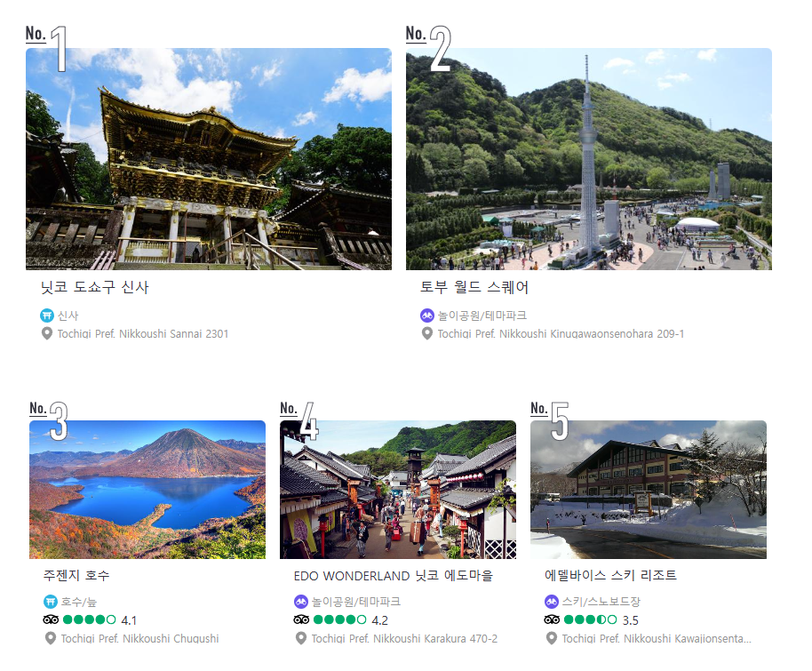
Task: Click the 3.5 rating score
Action: pyautogui.click(x=630, y=620)
